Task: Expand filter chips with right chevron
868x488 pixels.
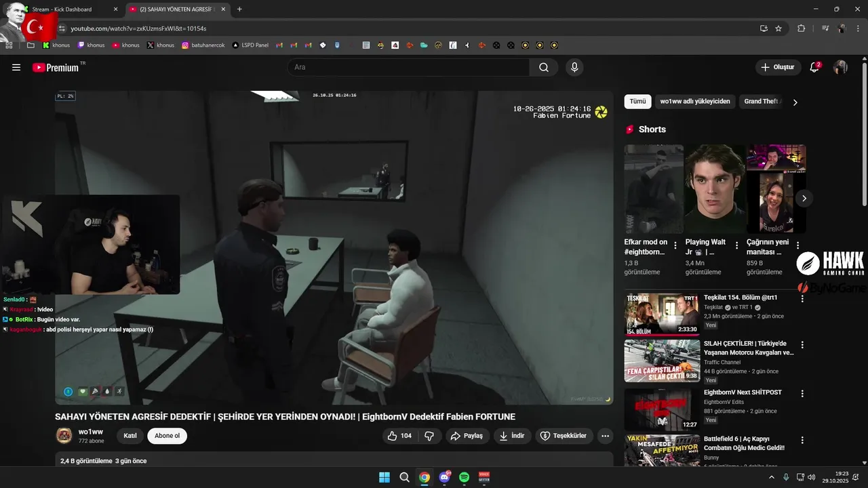Action: (x=795, y=102)
